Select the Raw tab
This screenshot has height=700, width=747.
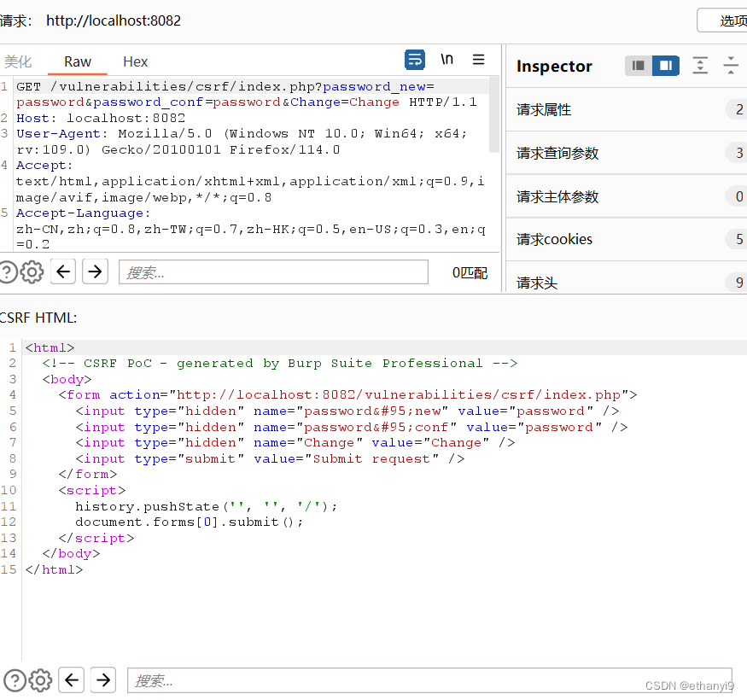point(78,61)
